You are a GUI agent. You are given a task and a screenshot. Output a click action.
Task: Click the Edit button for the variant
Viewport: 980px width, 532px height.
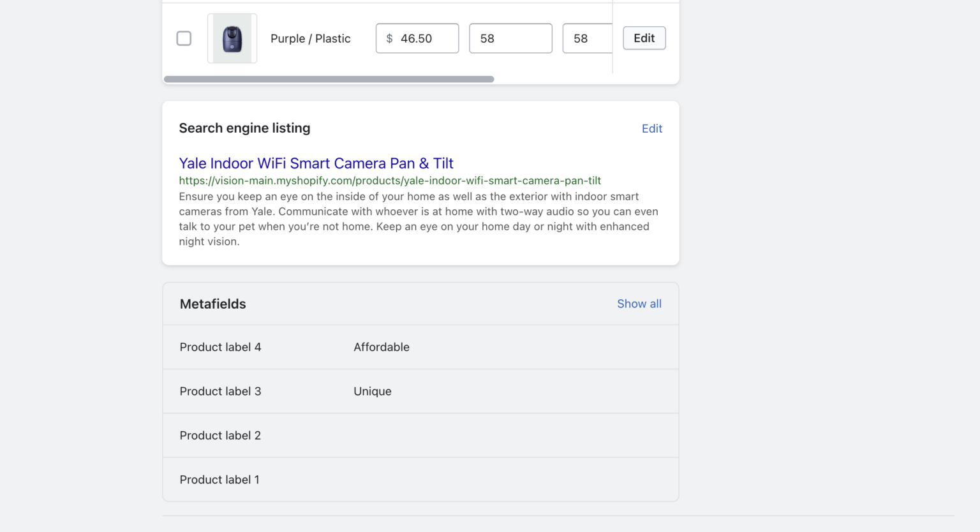(644, 38)
